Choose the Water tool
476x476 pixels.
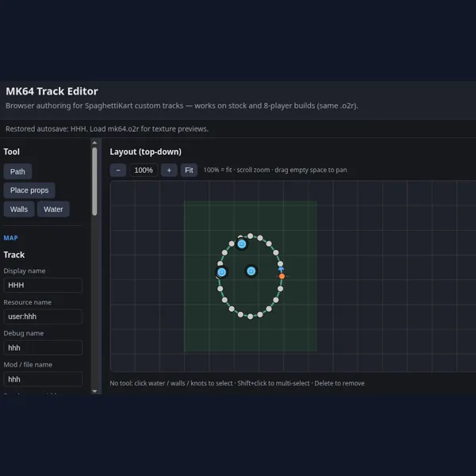tap(53, 209)
